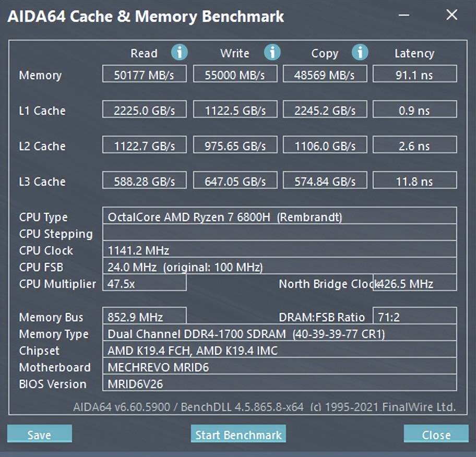Open the Read benchmark info tooltip
Image resolution: width=476 pixels, height=457 pixels.
(x=180, y=52)
